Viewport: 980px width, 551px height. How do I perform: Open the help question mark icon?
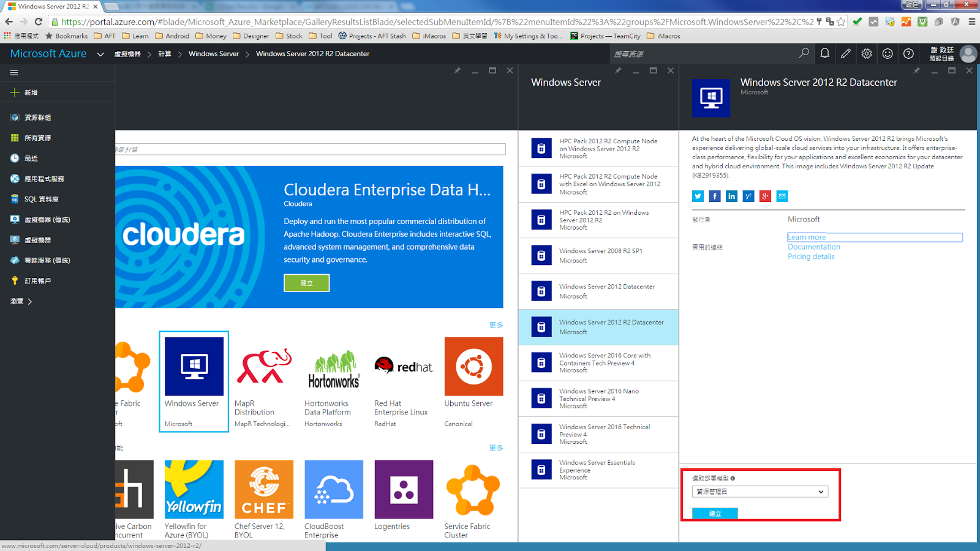coord(908,53)
